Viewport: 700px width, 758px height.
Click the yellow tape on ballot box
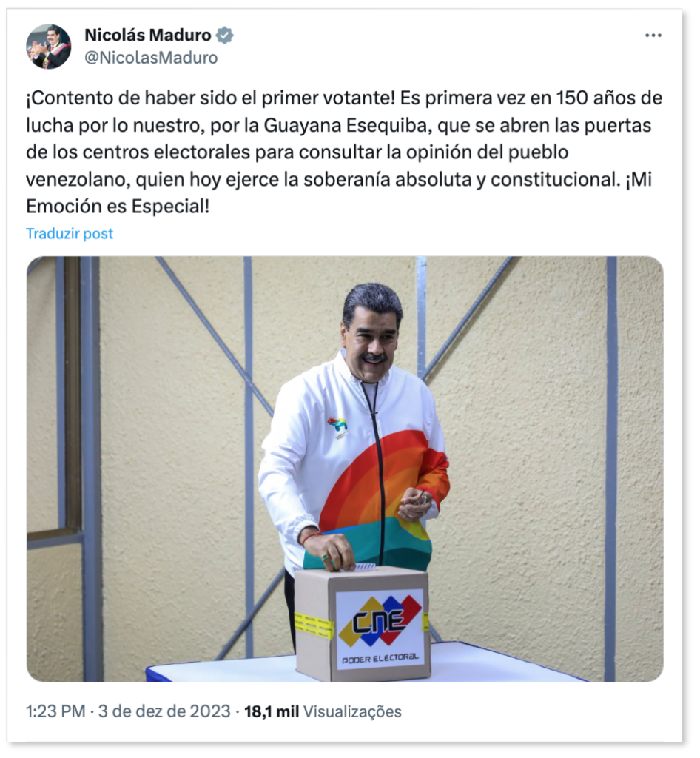tap(314, 625)
